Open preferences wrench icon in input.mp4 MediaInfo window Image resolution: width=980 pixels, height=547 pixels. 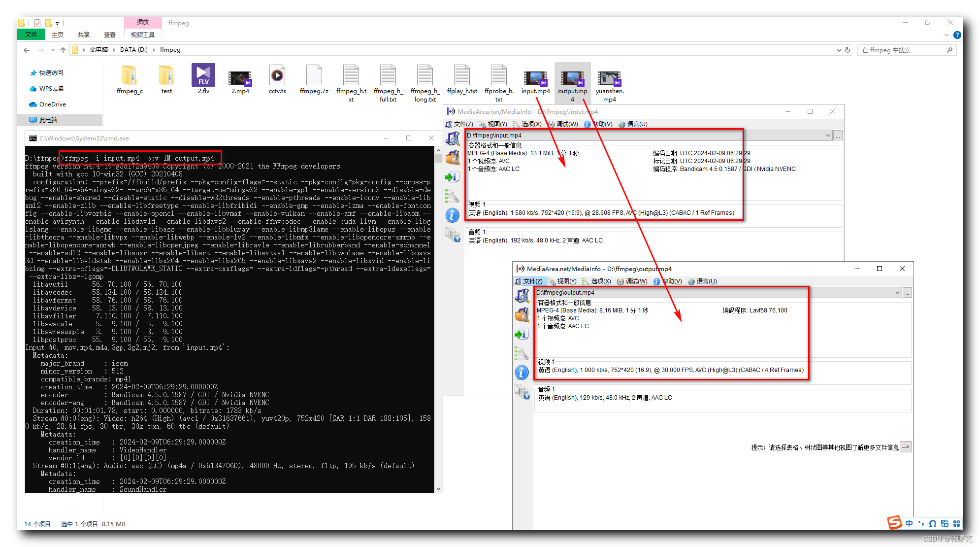coord(453,196)
